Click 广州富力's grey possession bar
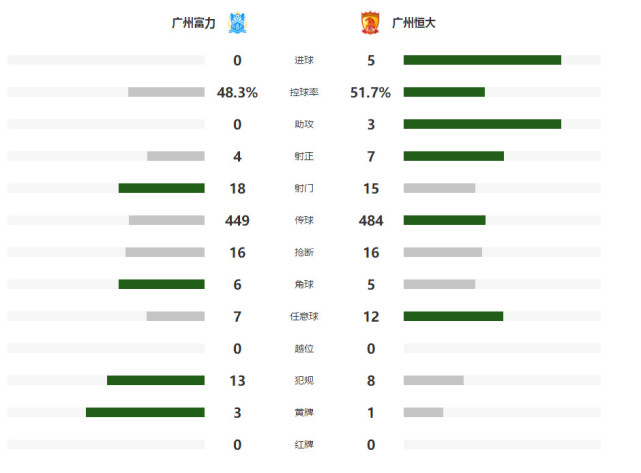 [x=166, y=92]
